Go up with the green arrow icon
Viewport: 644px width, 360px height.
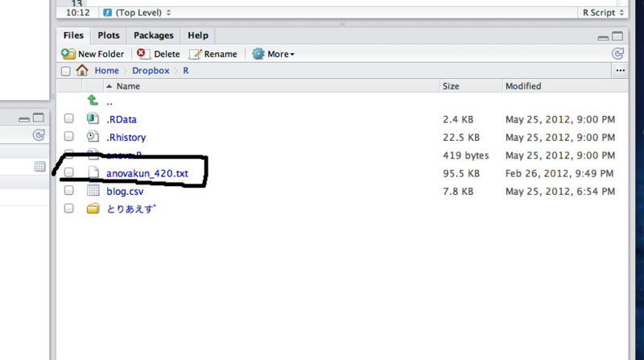tap(93, 100)
